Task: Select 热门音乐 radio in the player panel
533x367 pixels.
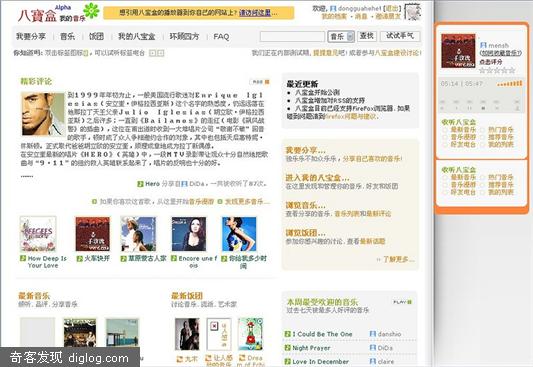Action: [482, 130]
